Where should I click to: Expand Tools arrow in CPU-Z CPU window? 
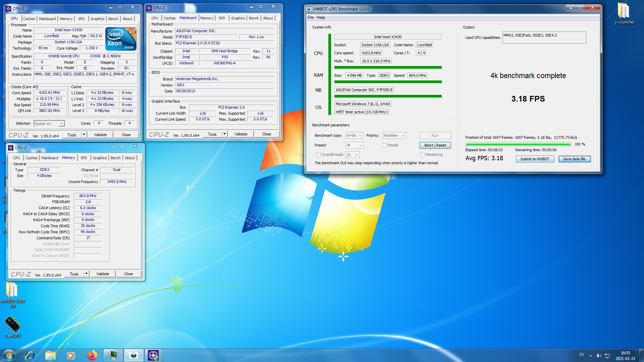point(84,135)
